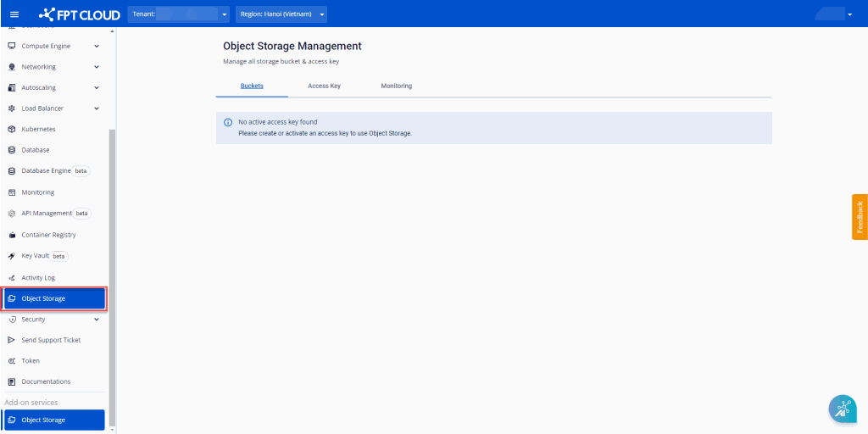Switch to the Buckets tab
868x434 pixels.
(252, 86)
